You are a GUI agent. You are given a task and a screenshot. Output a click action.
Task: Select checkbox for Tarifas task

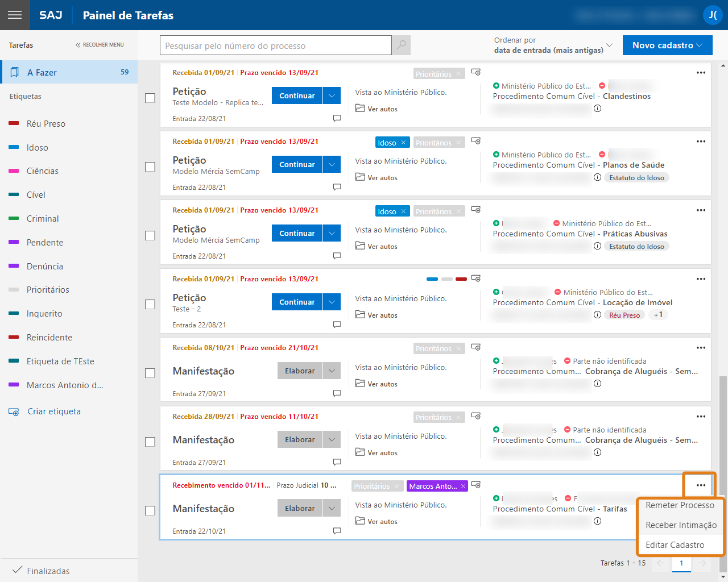[150, 510]
